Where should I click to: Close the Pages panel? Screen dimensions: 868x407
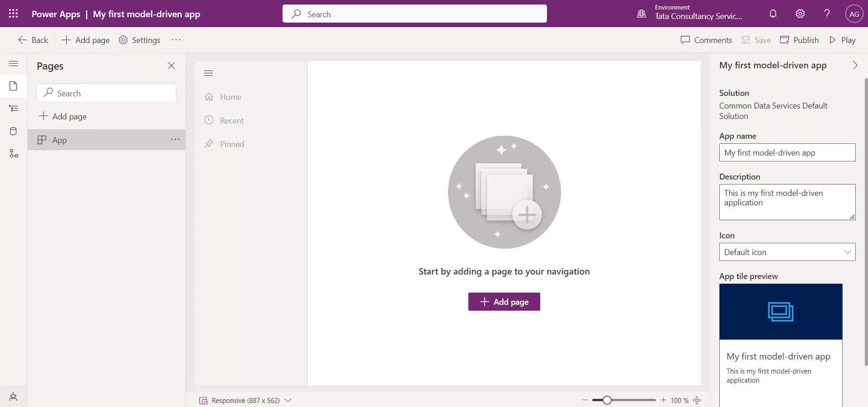coord(171,66)
